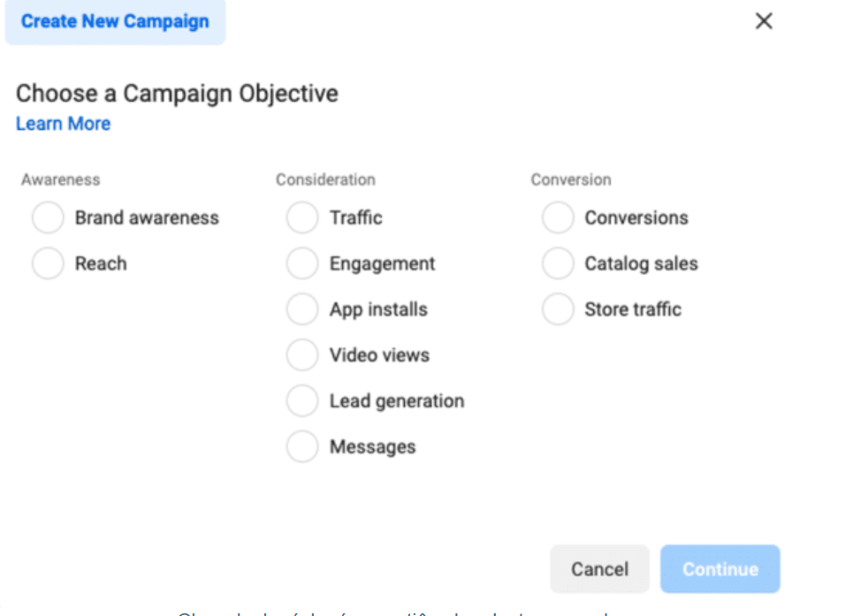Click the Create New Campaign tab
Viewport: 868px width, 616px height.
point(115,21)
